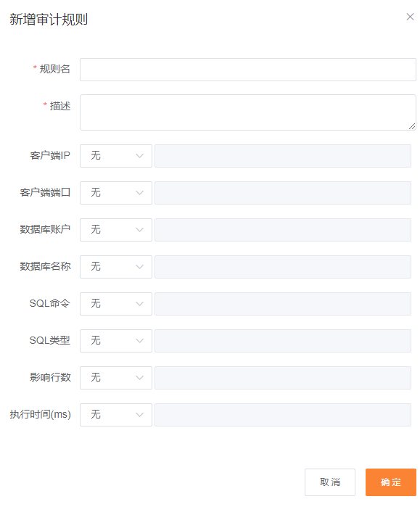Viewport: 420px width, 507px height.
Task: Click the 客户端端口 value field
Action: click(283, 193)
